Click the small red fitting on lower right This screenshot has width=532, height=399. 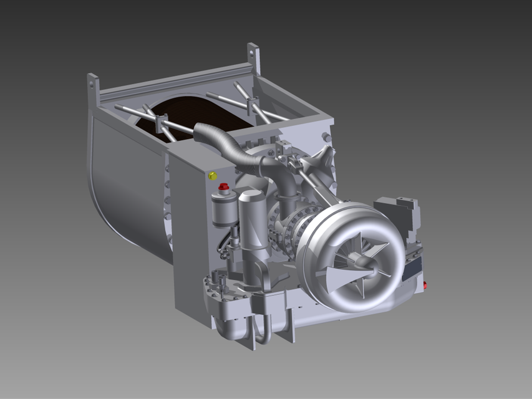click(425, 285)
